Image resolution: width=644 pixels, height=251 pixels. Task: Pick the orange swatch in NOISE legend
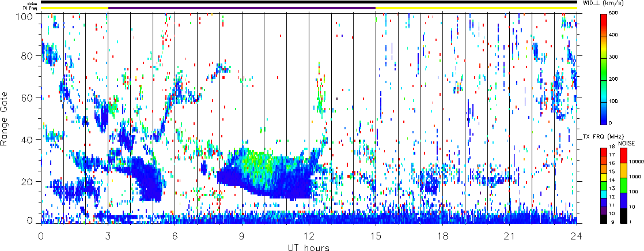623,170
